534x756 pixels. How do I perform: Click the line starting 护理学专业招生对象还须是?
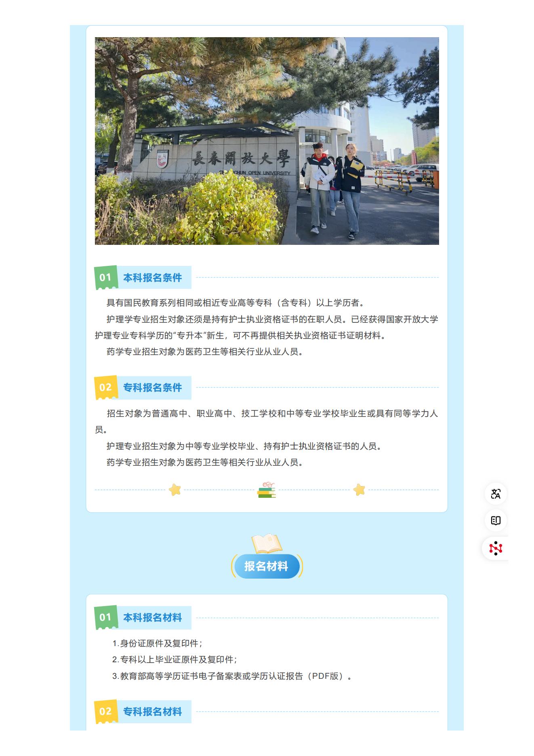coord(272,319)
